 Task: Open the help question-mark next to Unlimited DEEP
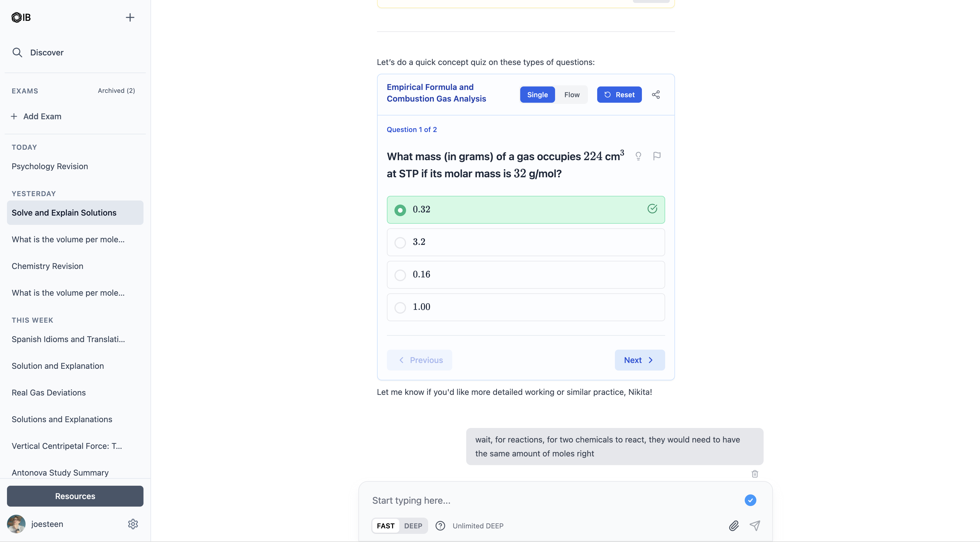coord(440,526)
